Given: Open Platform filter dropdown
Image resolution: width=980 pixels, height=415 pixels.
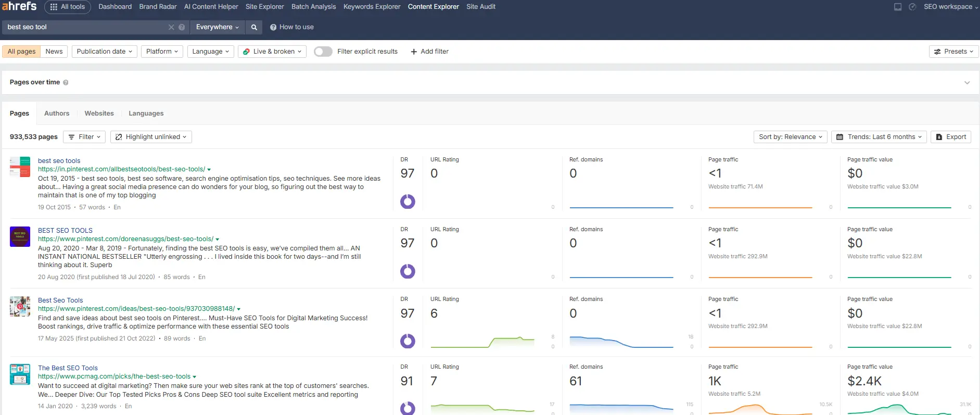Looking at the screenshot, I should (162, 52).
